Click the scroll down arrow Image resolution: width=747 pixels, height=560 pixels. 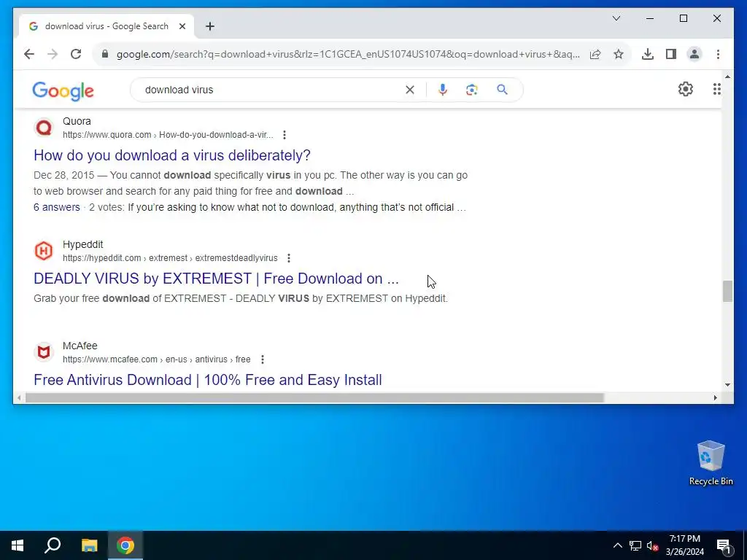click(727, 385)
